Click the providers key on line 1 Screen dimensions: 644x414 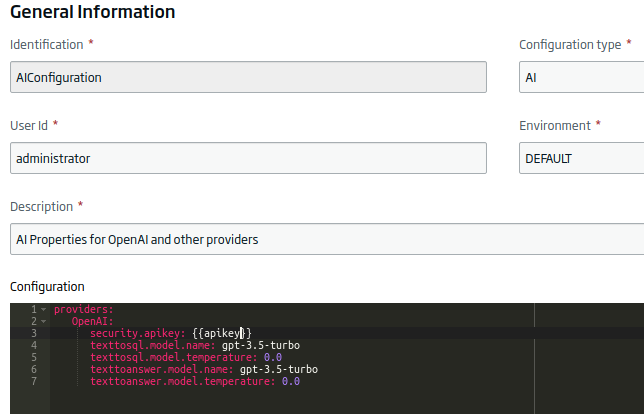coord(83,309)
